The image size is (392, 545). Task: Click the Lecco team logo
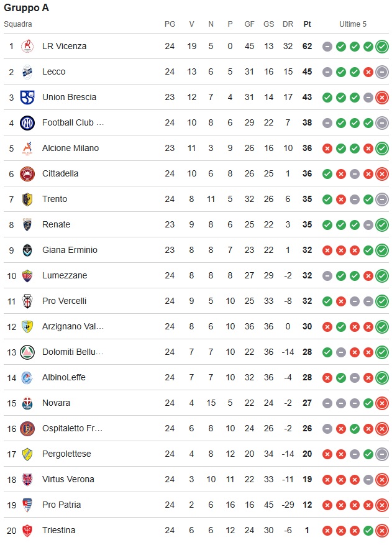tap(27, 71)
